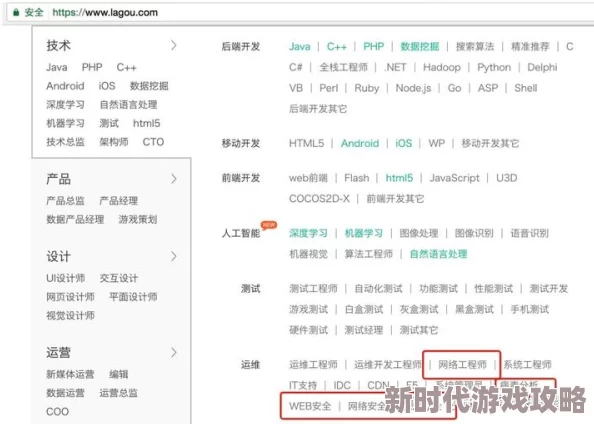Choose 精准推荐 under 后端开发
This screenshot has width=594, height=424.
tap(530, 47)
